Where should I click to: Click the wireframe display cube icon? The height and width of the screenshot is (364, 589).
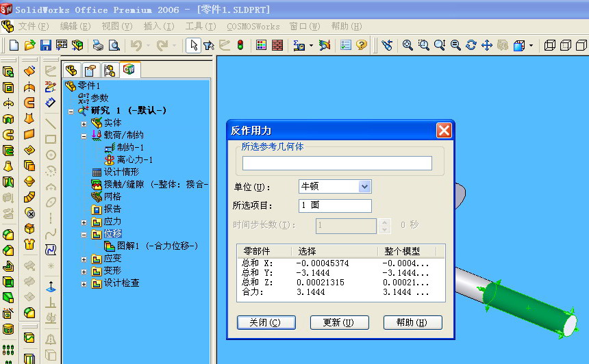pyautogui.click(x=549, y=45)
